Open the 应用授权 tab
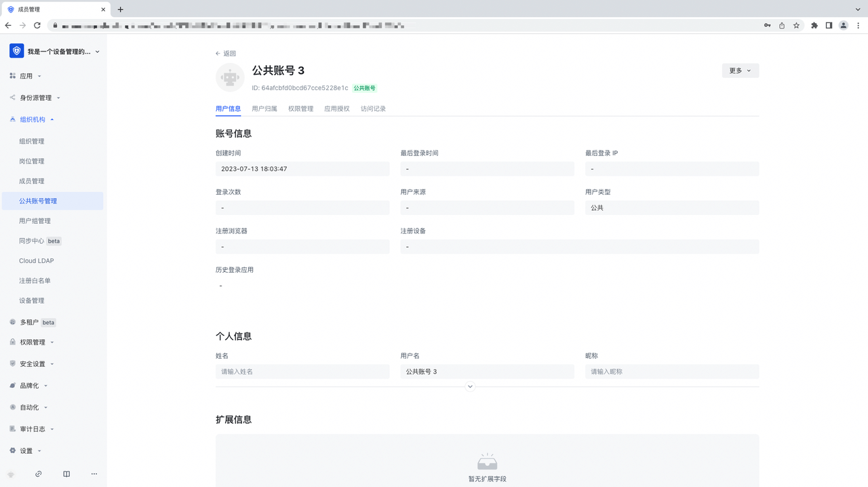The width and height of the screenshot is (868, 487). point(336,109)
